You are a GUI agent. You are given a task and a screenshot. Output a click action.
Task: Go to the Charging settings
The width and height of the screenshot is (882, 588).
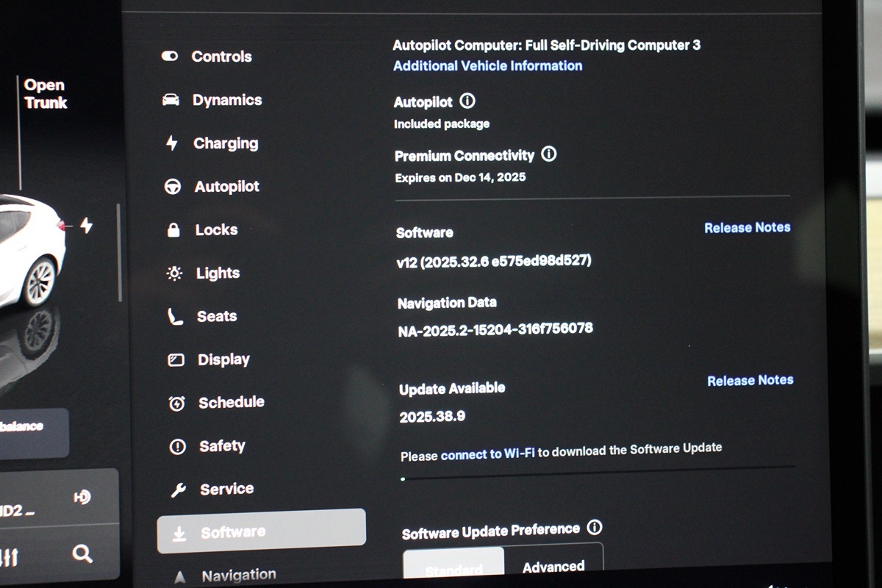[225, 143]
